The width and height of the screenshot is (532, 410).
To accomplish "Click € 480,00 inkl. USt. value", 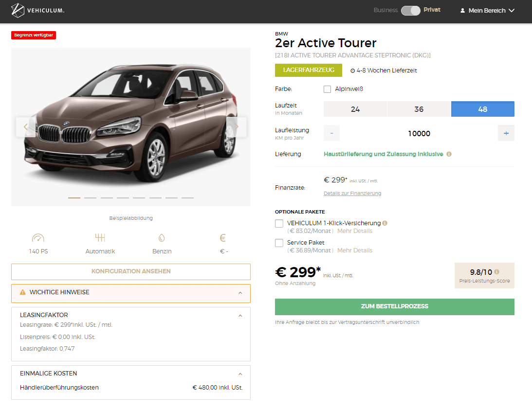I will (x=218, y=388).
